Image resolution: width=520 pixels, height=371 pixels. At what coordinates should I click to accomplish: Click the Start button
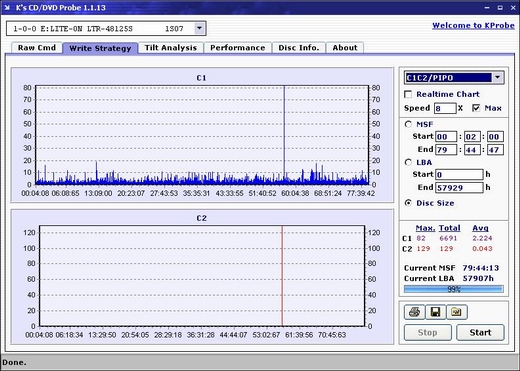click(x=480, y=332)
